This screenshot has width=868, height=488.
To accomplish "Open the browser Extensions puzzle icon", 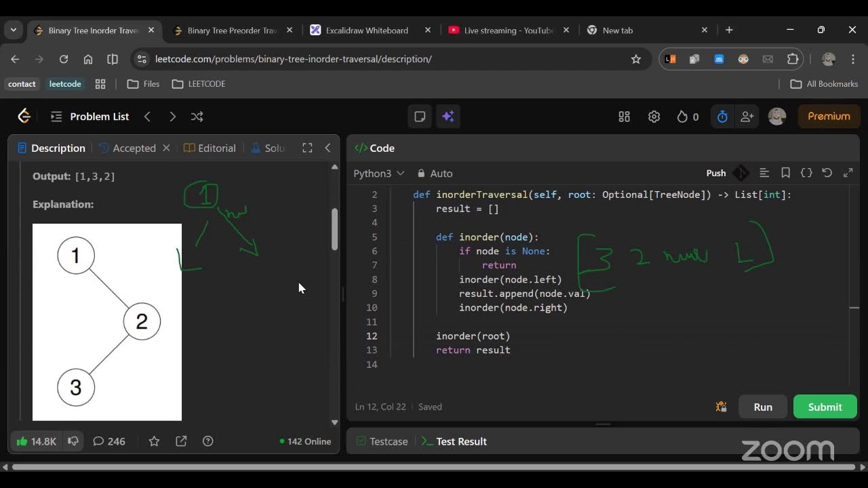I will pos(793,59).
